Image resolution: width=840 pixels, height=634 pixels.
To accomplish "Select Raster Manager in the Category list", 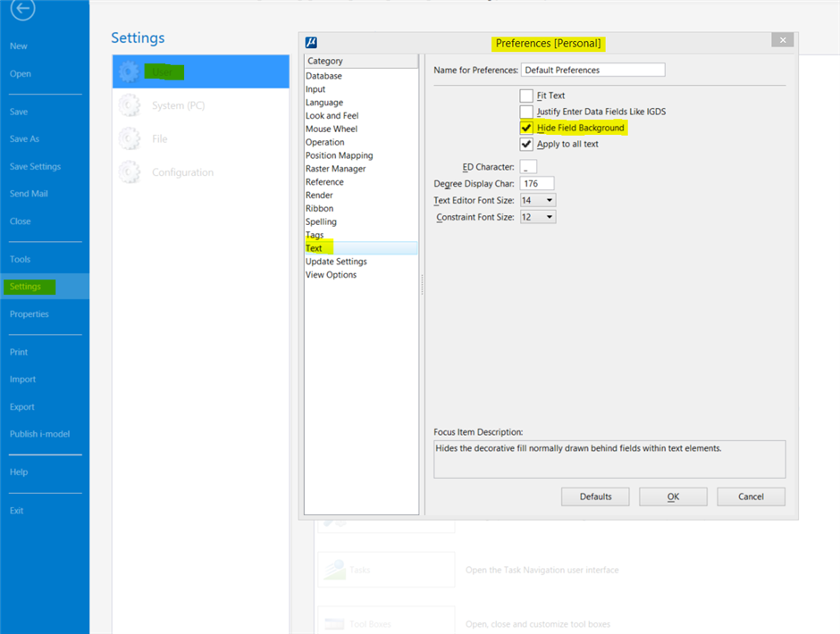I will tap(335, 168).
